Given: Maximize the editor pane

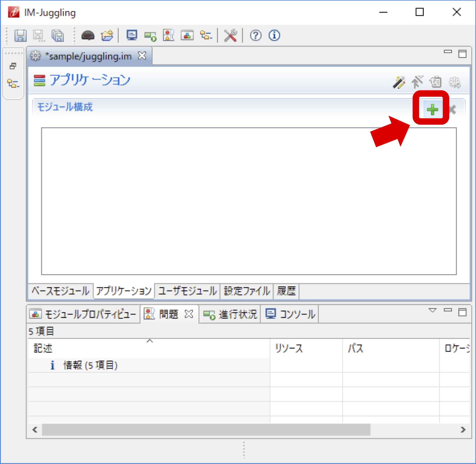Looking at the screenshot, I should [462, 54].
